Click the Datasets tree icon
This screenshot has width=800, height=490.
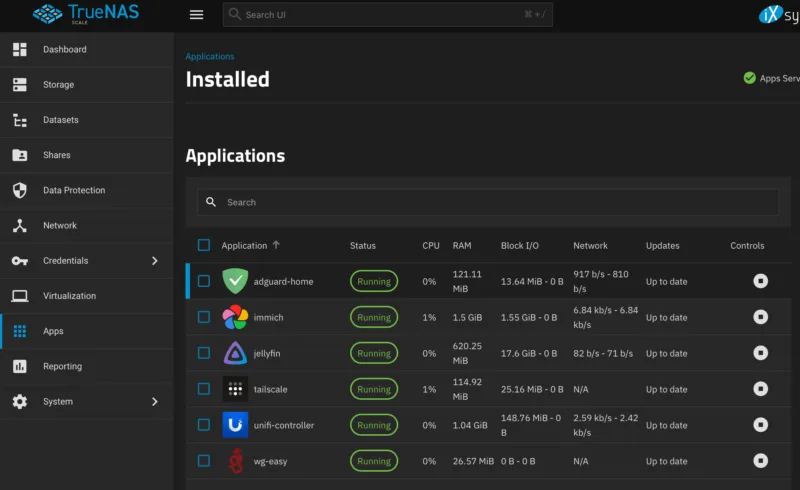point(20,120)
